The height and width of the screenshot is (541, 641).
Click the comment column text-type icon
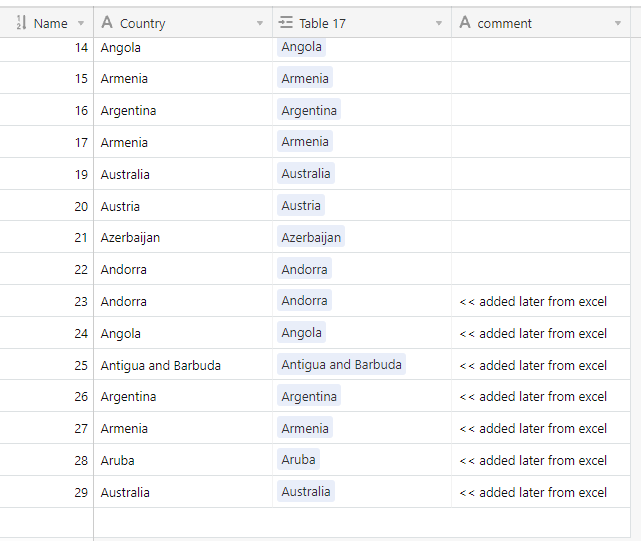point(465,22)
